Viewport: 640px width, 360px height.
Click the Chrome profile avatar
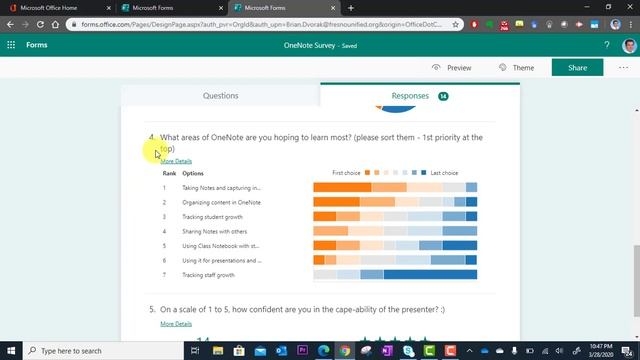click(616, 24)
